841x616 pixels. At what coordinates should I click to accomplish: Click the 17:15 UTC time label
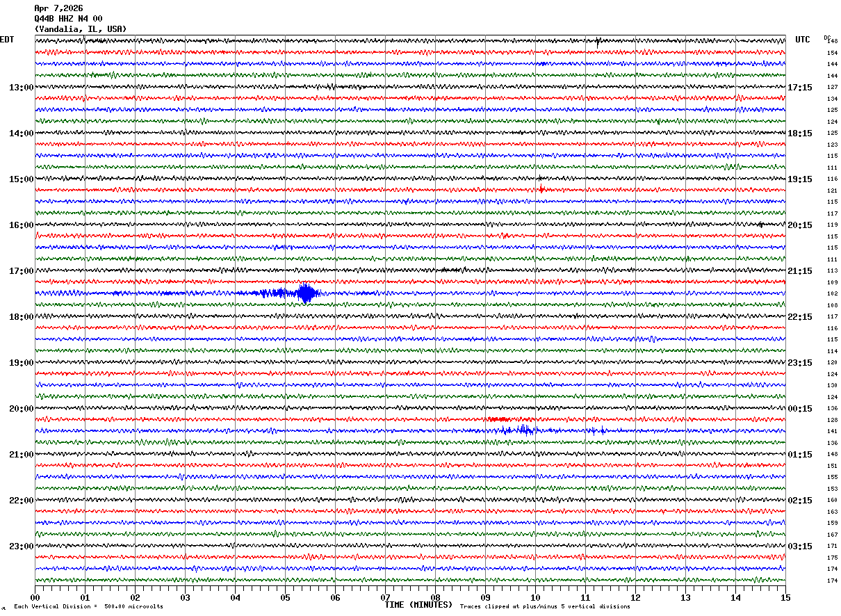(x=800, y=88)
